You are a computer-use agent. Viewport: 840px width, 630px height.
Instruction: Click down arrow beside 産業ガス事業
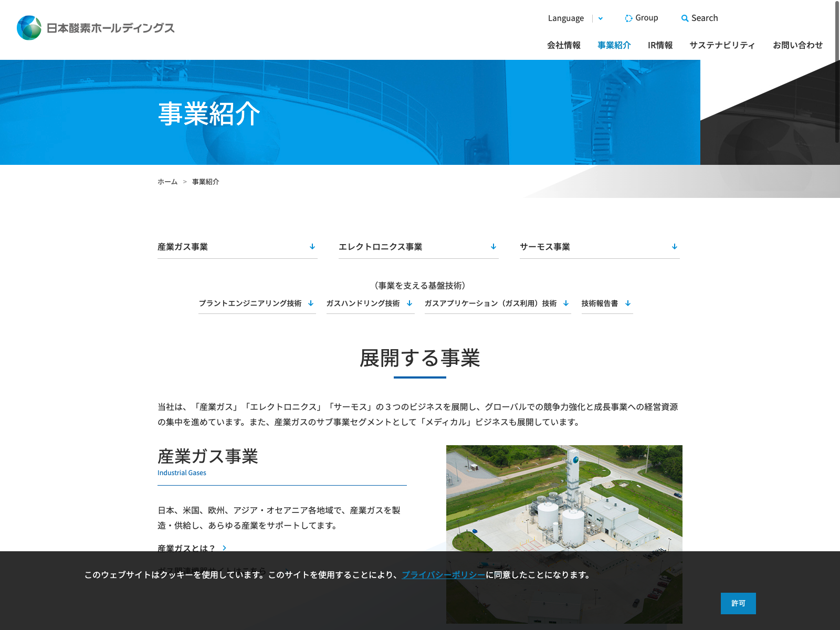[312, 247]
